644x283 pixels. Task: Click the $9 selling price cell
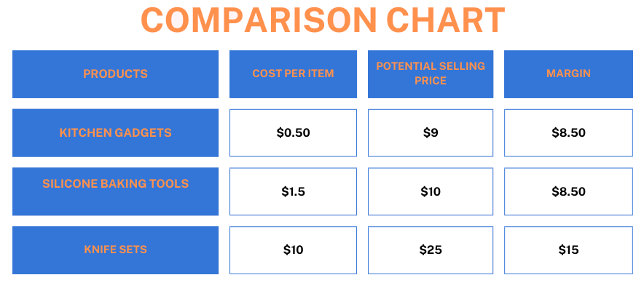click(x=431, y=133)
